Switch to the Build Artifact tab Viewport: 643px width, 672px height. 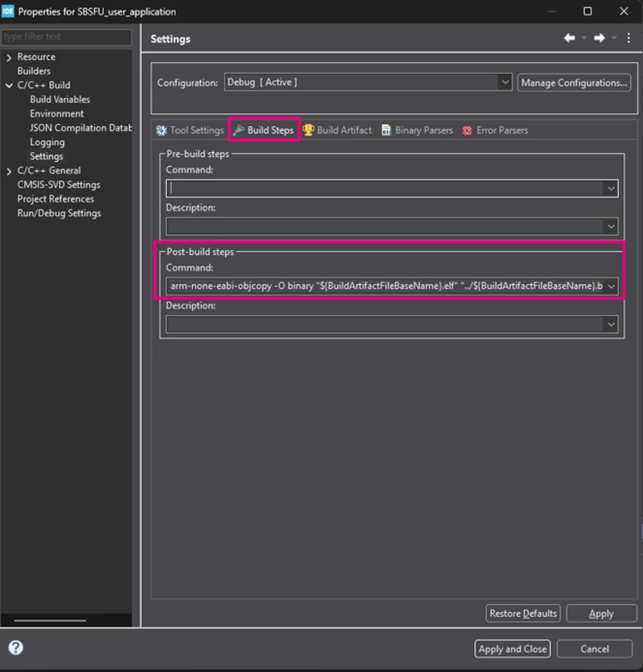click(x=337, y=130)
